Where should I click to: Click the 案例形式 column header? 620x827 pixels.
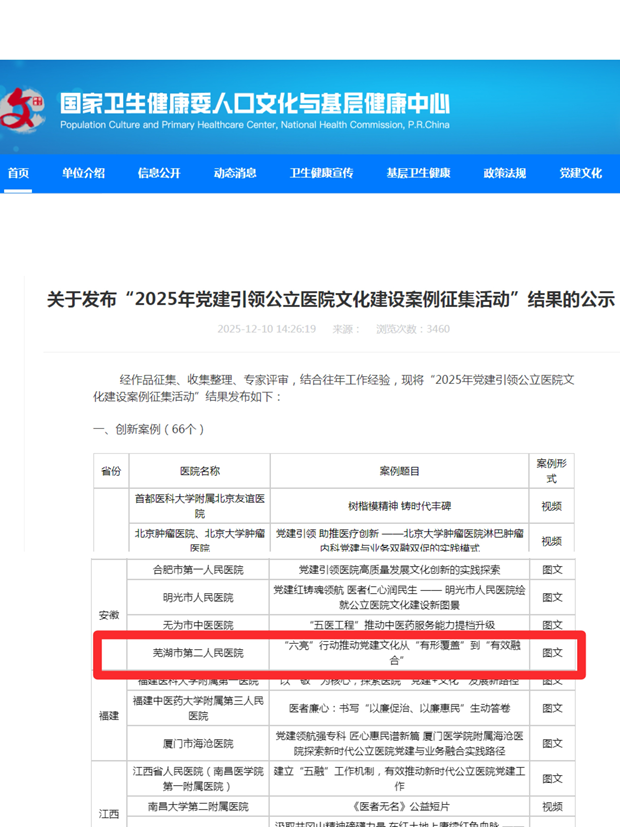(x=551, y=471)
